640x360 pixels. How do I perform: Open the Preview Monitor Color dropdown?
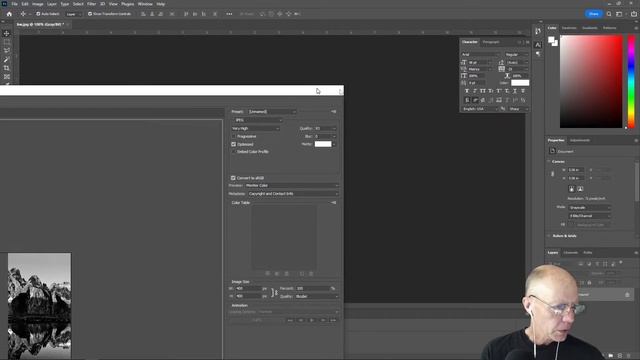point(292,185)
